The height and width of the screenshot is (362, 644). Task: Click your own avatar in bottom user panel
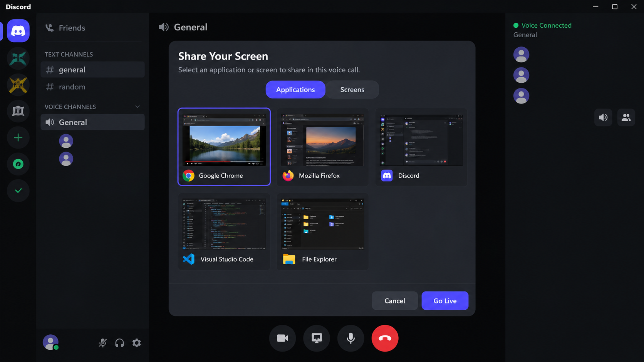[50, 342]
